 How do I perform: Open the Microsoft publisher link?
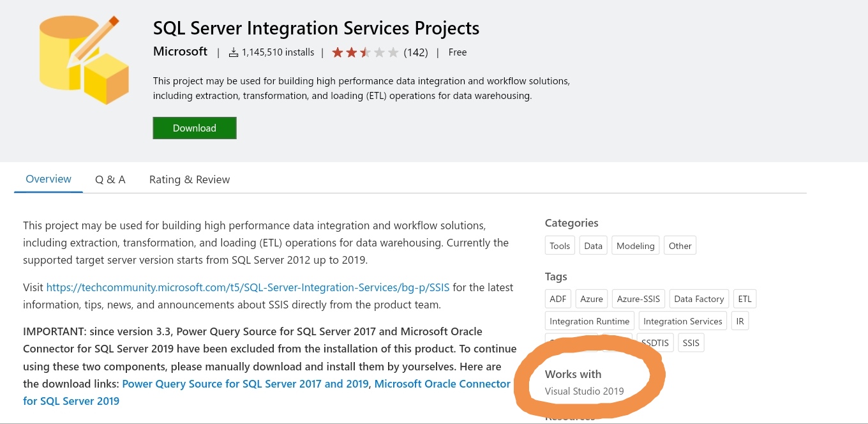click(180, 52)
